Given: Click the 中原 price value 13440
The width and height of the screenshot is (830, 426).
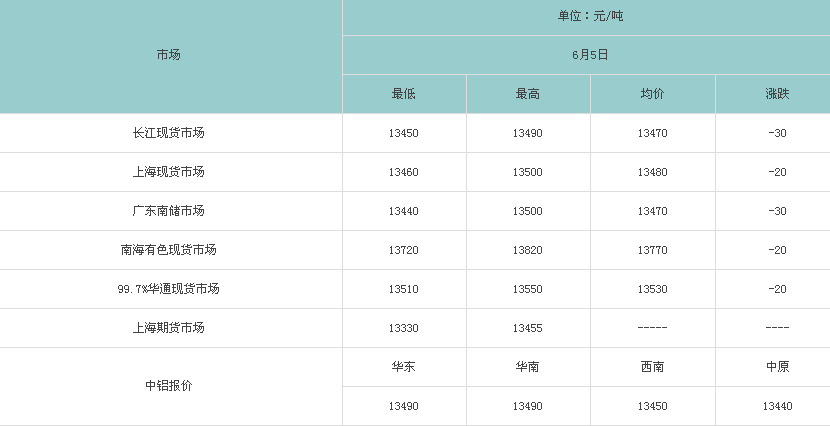Looking at the screenshot, I should click(x=777, y=406).
